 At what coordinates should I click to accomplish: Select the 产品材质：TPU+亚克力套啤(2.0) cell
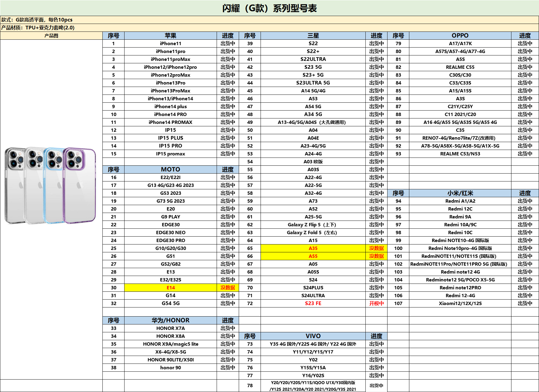[x=269, y=28]
